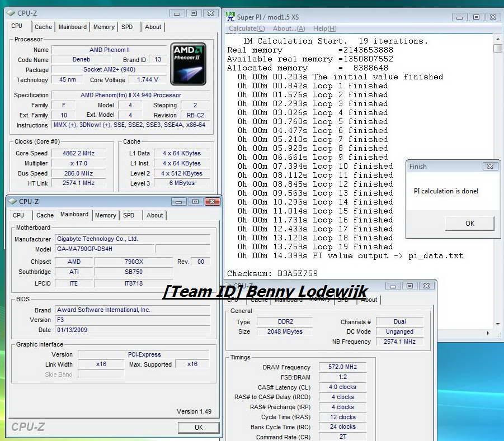Viewport: 504px width, 441px height.
Task: Open Memory tab in Mainboard CPU-Z window
Action: (105, 215)
